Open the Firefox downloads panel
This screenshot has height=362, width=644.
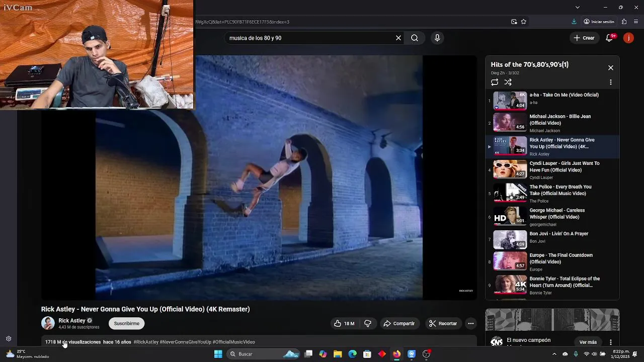click(x=574, y=22)
